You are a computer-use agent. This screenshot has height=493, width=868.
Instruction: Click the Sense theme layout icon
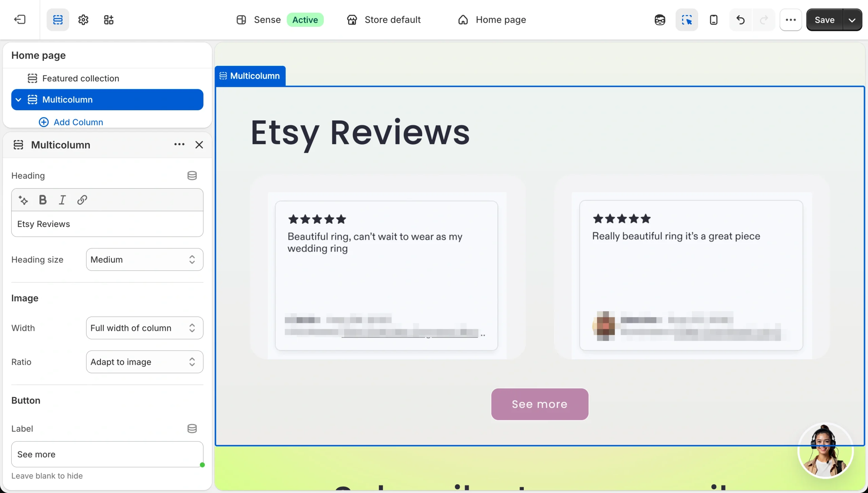pyautogui.click(x=241, y=20)
